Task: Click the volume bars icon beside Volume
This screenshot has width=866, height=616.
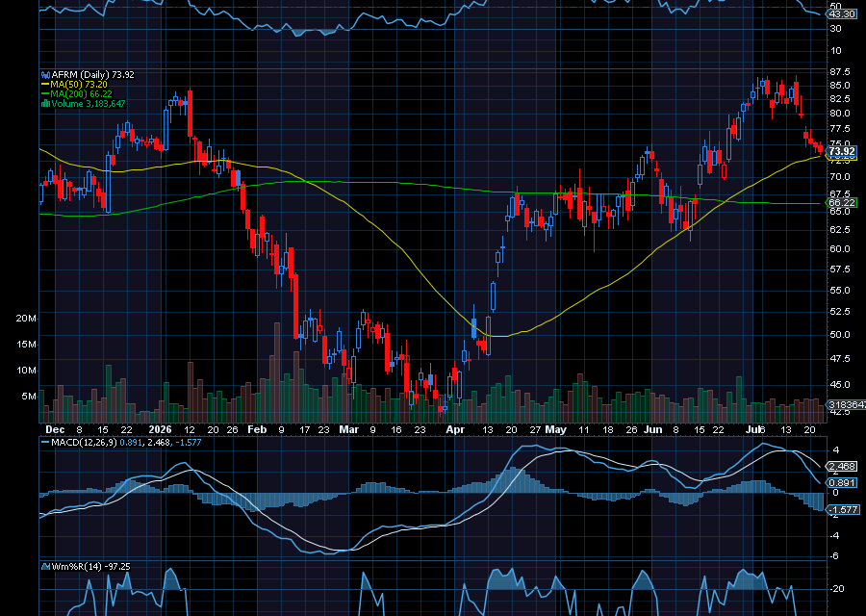Action: coord(46,103)
